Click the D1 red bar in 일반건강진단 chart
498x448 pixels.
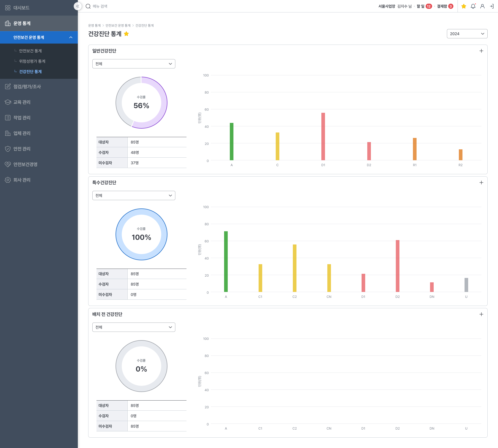[323, 137]
